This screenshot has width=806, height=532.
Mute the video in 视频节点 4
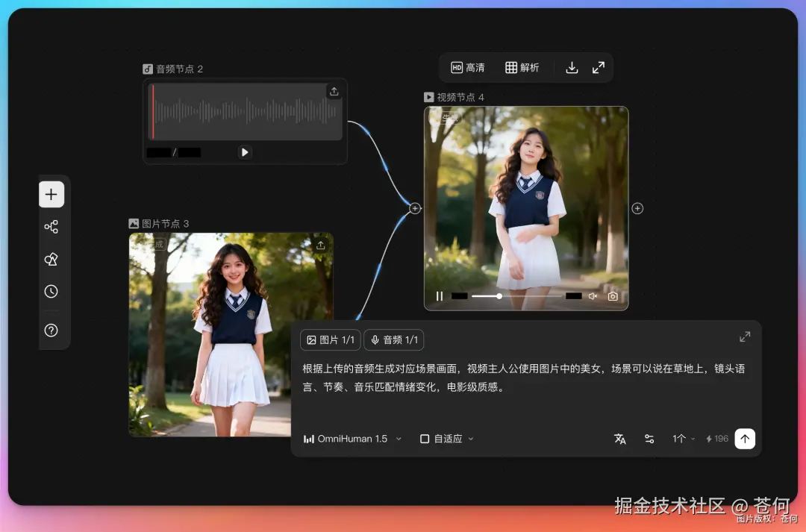click(592, 296)
